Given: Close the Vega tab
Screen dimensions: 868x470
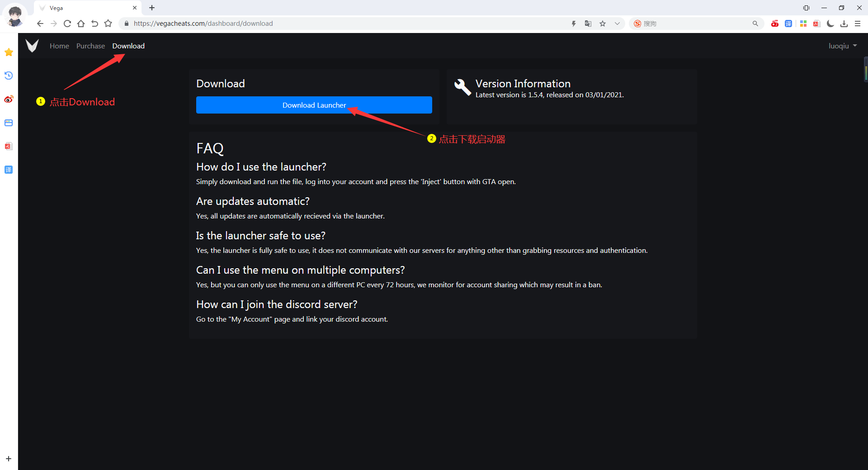Looking at the screenshot, I should pos(135,8).
